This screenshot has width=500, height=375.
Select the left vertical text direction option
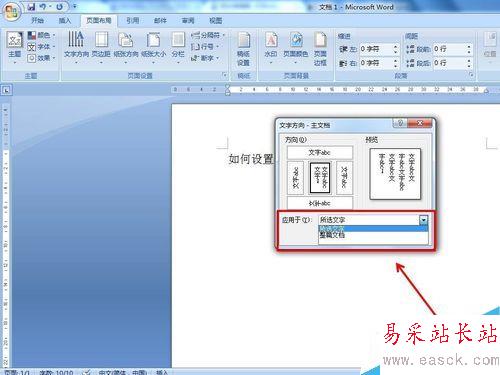coord(295,178)
